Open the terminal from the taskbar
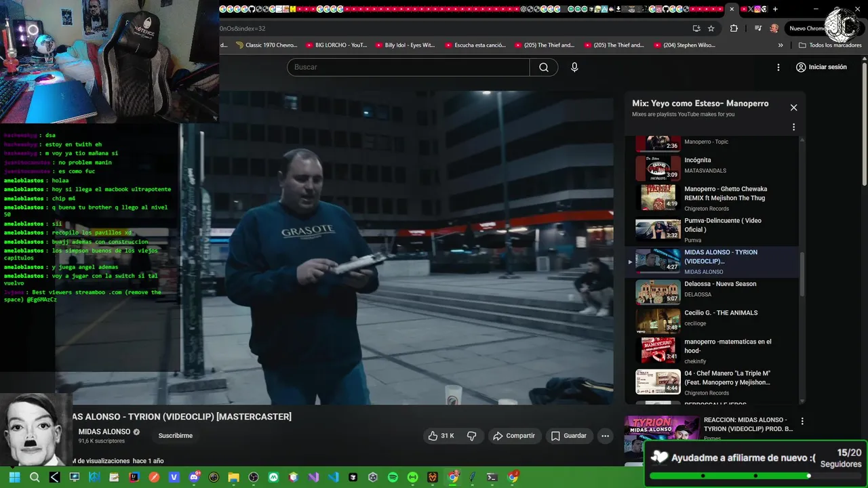The width and height of the screenshot is (868, 488). click(x=492, y=477)
